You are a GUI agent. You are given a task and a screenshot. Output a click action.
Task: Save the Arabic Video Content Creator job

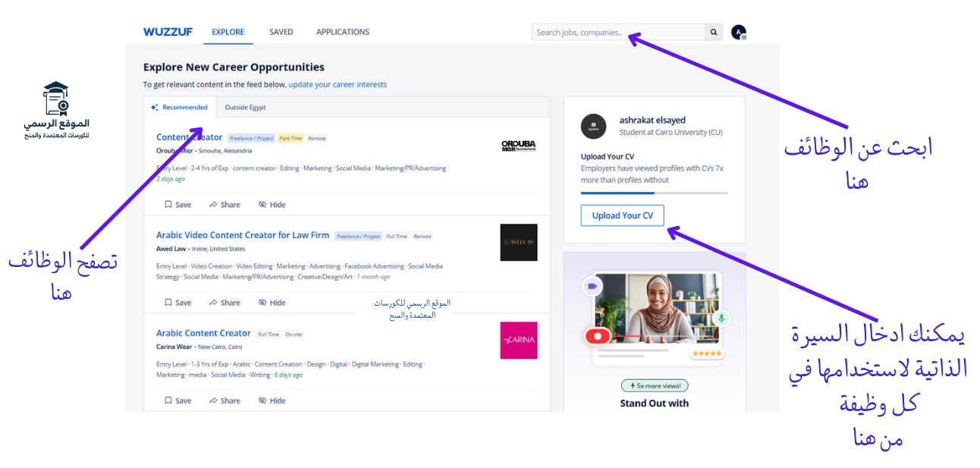click(x=178, y=303)
